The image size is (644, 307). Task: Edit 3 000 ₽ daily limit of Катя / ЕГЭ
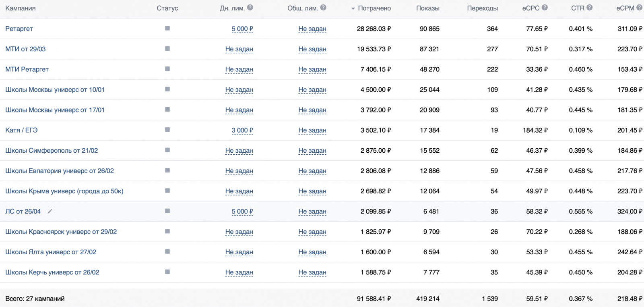pyautogui.click(x=242, y=131)
